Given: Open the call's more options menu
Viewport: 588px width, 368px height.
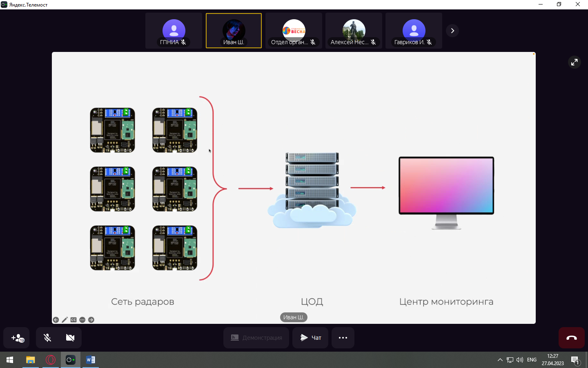Looking at the screenshot, I should tap(343, 338).
